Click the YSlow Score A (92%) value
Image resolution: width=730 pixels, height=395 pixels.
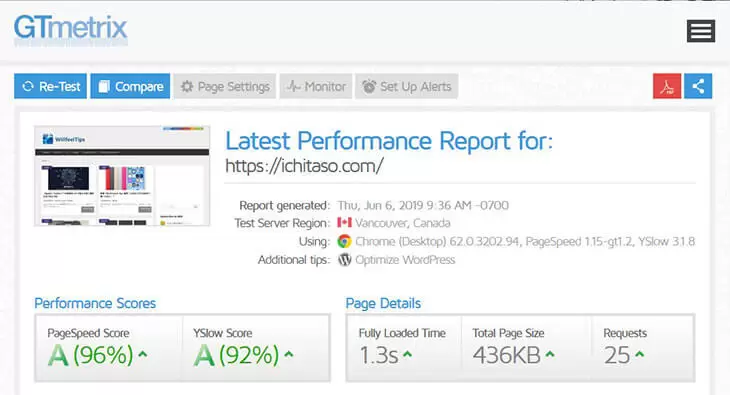coord(236,355)
